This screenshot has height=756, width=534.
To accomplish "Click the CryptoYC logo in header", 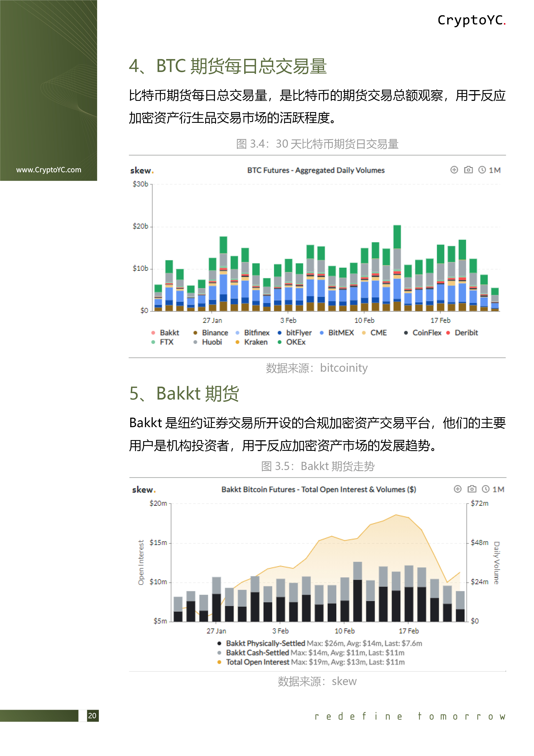I will click(472, 20).
